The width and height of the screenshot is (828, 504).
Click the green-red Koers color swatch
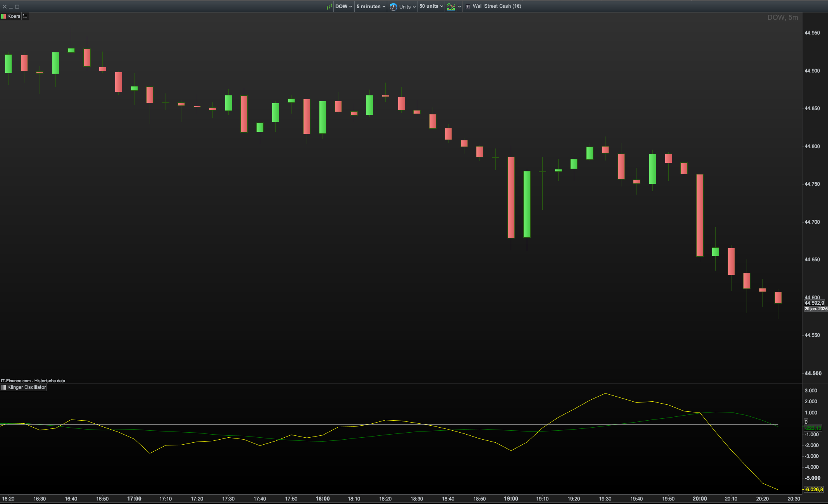click(3, 16)
